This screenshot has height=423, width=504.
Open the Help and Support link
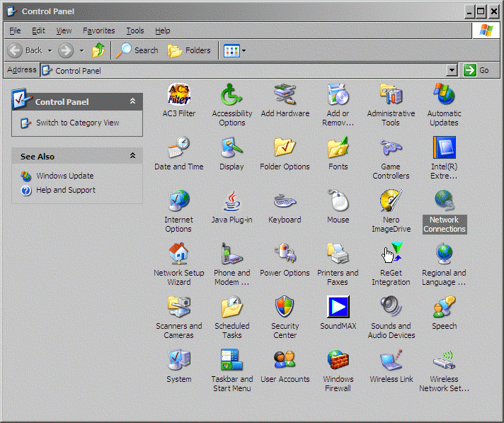pos(66,190)
